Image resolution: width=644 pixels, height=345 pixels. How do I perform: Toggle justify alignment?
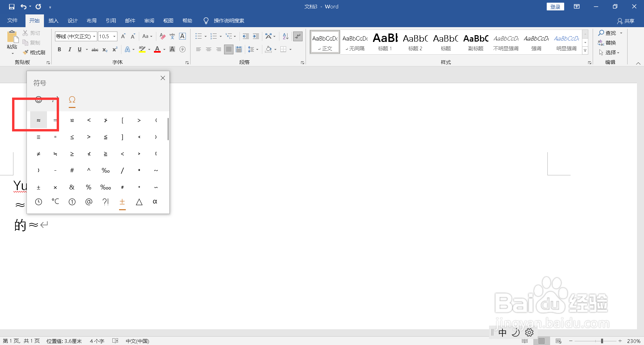coord(229,50)
